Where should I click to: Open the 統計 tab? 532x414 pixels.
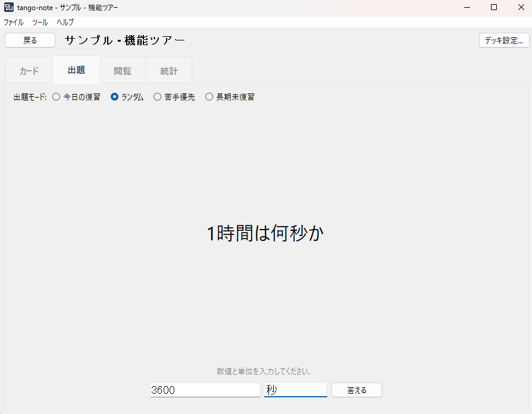coord(169,71)
